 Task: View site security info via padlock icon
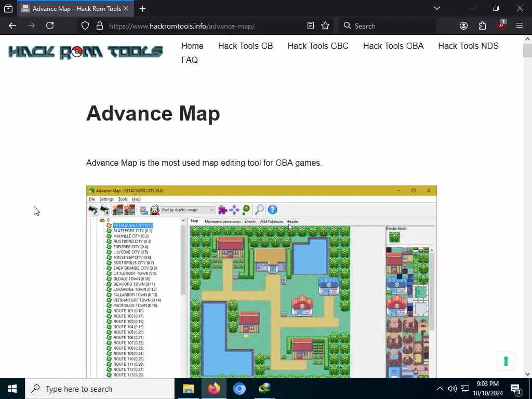pos(99,26)
